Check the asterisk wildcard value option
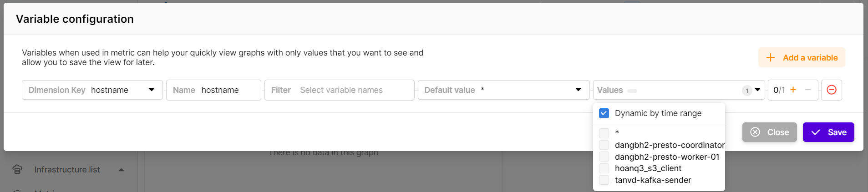Screen dimensions: 868x192 pos(604,133)
